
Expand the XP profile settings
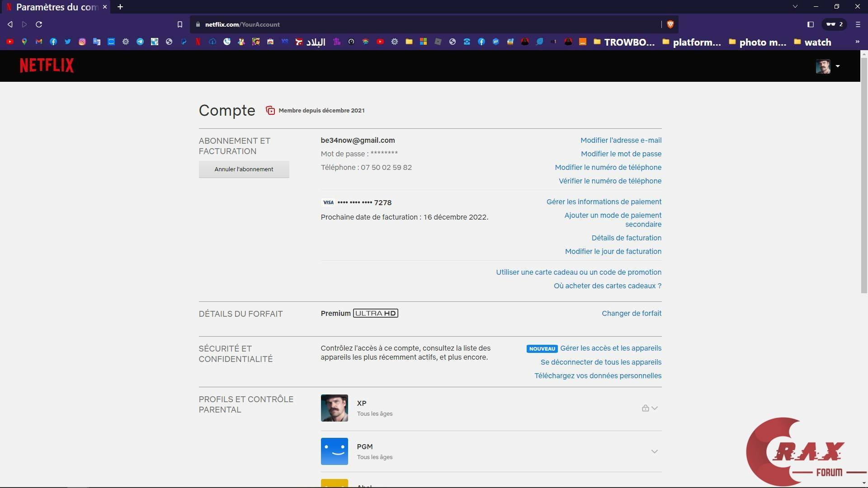click(x=654, y=408)
